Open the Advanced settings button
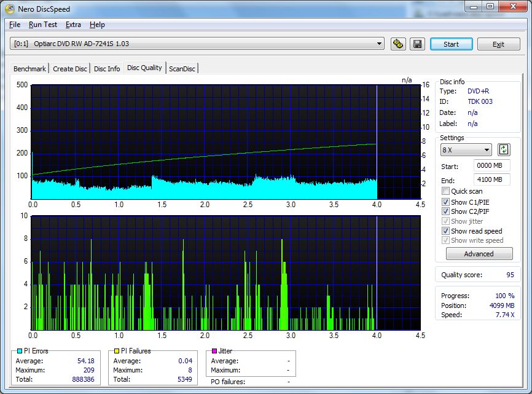The width and height of the screenshot is (532, 394). [479, 254]
